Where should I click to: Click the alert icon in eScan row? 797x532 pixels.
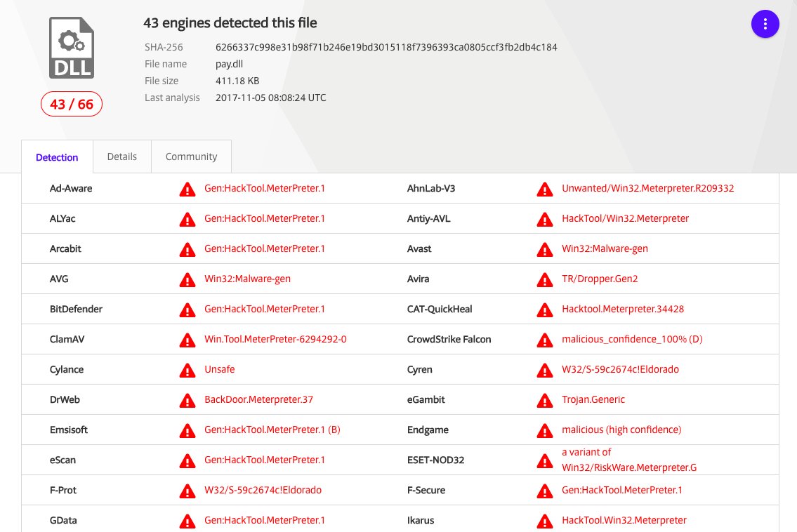tap(187, 461)
